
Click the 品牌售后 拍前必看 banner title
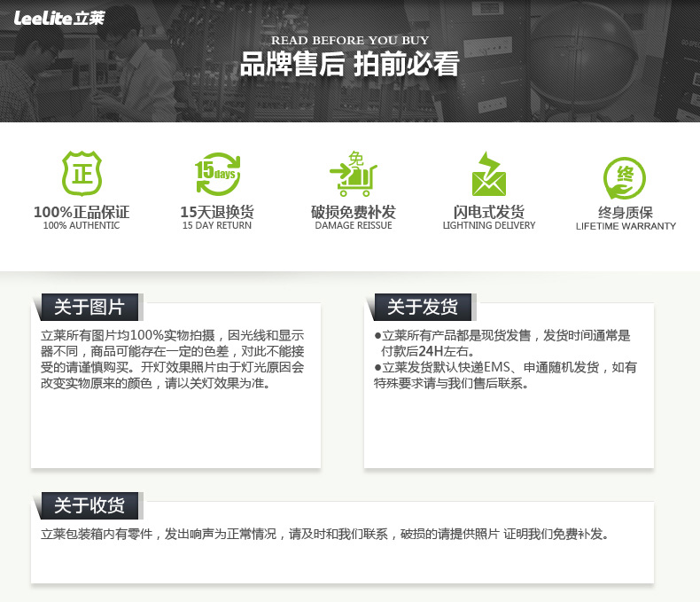(x=349, y=64)
